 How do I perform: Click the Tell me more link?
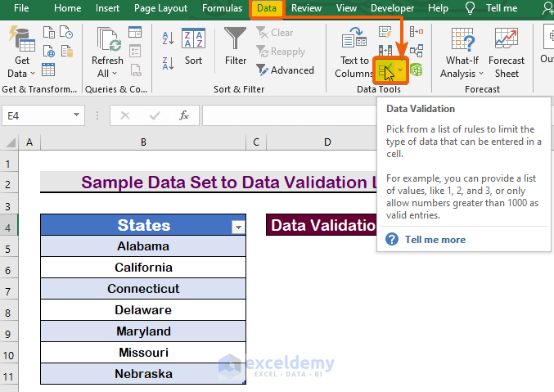435,240
